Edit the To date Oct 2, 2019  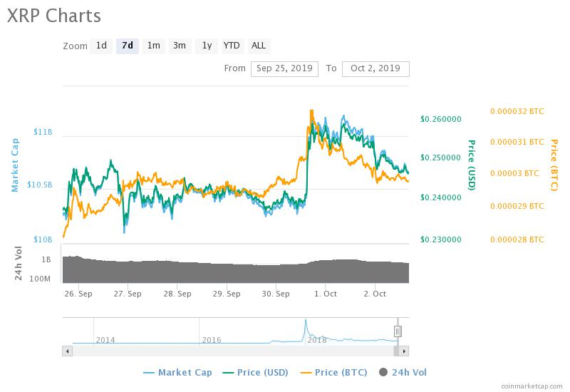375,68
